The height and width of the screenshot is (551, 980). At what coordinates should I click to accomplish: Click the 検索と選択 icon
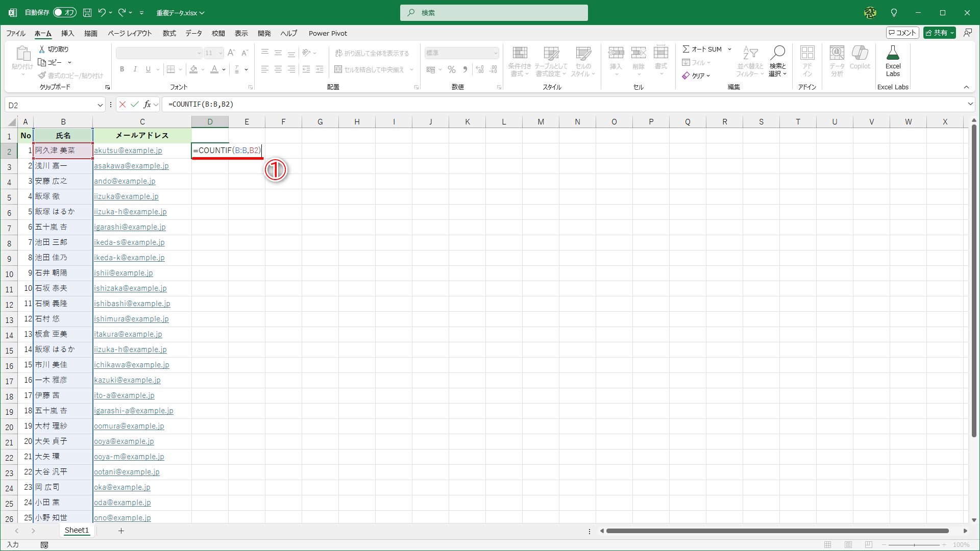(x=777, y=61)
